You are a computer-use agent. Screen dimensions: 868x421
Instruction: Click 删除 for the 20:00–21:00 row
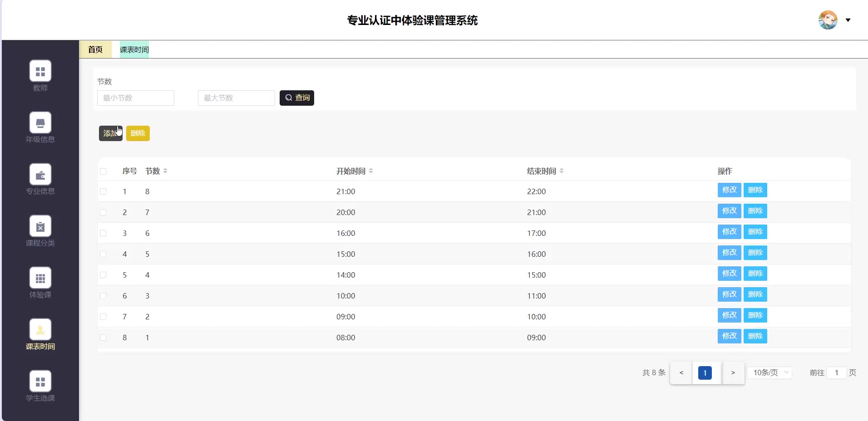[755, 211]
